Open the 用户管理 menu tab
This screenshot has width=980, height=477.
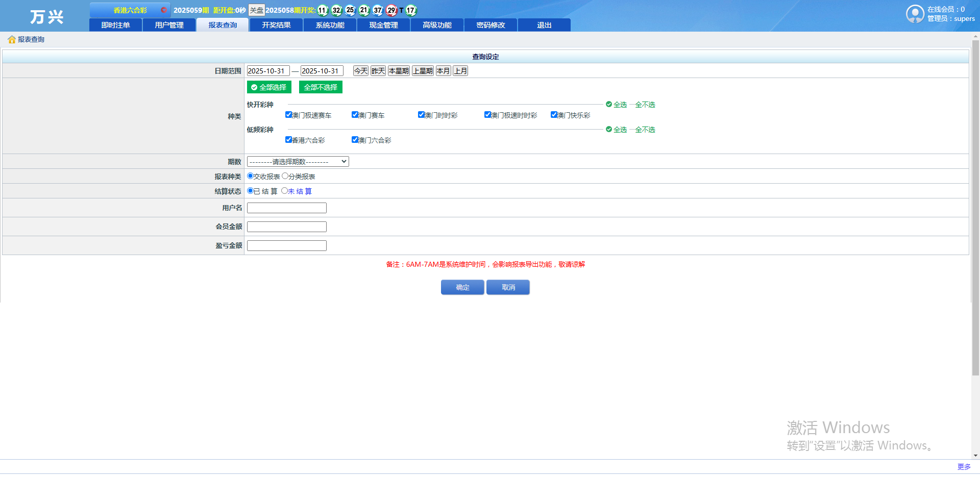tap(169, 25)
